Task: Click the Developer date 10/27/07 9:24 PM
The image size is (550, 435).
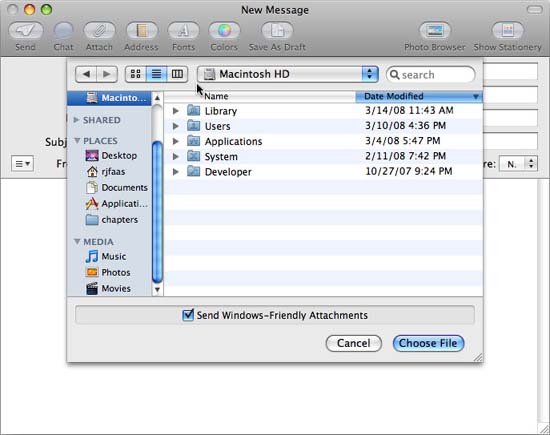Action: point(409,171)
